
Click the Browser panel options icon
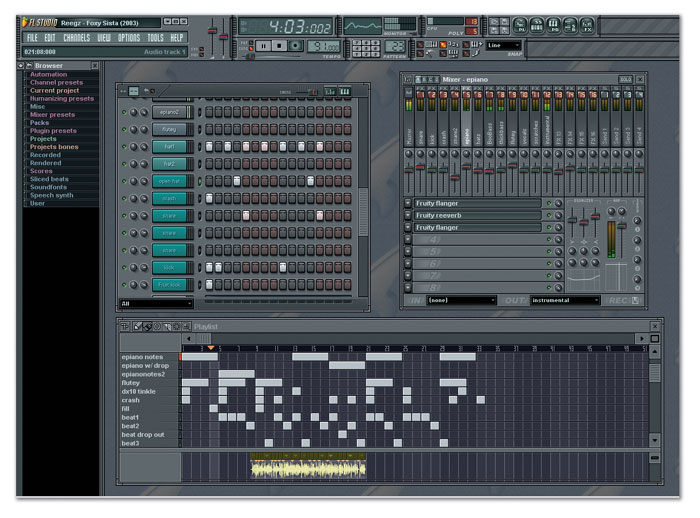pyautogui.click(x=21, y=66)
